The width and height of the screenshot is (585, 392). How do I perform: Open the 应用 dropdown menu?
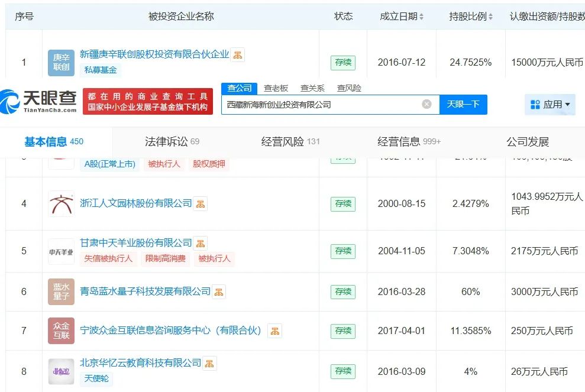(550, 105)
